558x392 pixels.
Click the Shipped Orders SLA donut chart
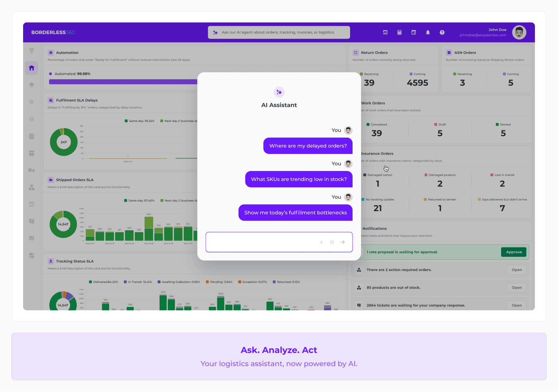coord(63,224)
